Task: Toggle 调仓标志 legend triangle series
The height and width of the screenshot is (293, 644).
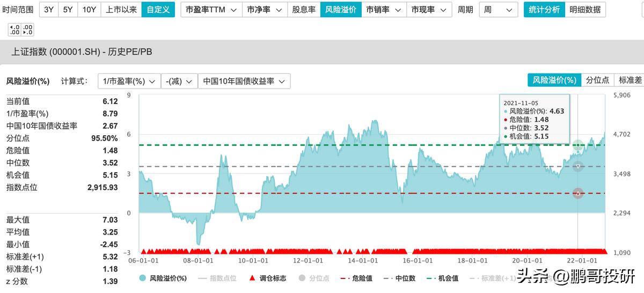Action: point(268,279)
